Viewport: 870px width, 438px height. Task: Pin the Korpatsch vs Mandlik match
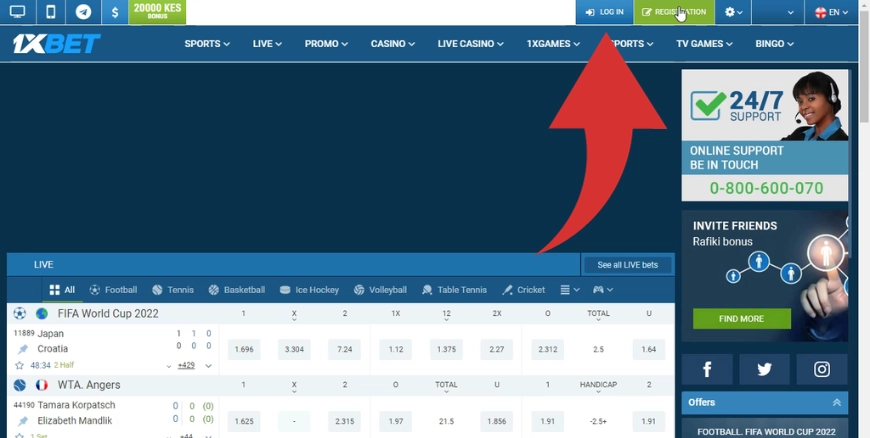(23, 421)
